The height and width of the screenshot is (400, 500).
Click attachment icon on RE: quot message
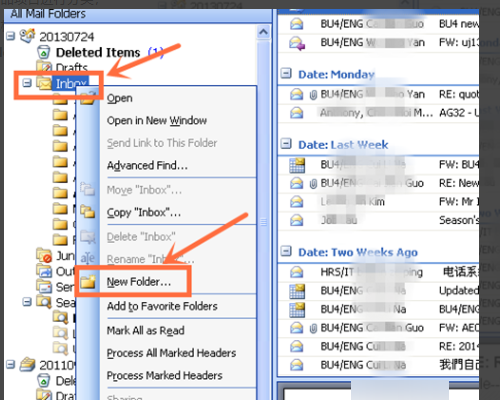tap(313, 95)
